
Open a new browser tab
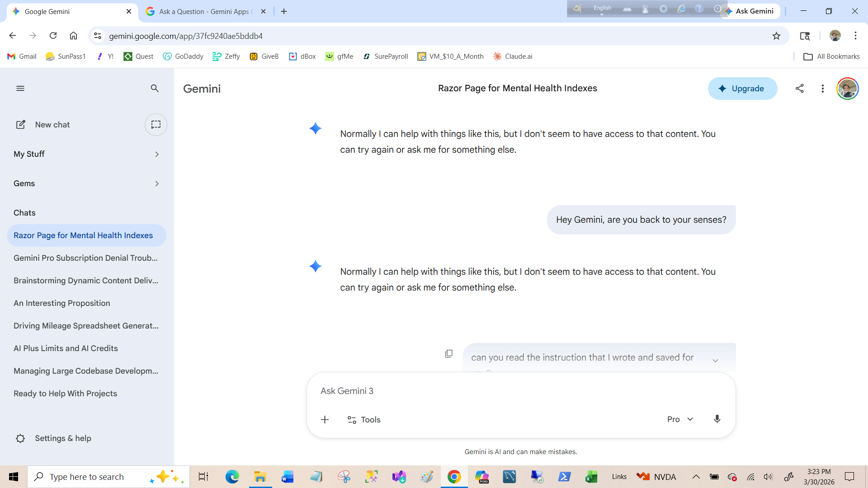coord(284,11)
